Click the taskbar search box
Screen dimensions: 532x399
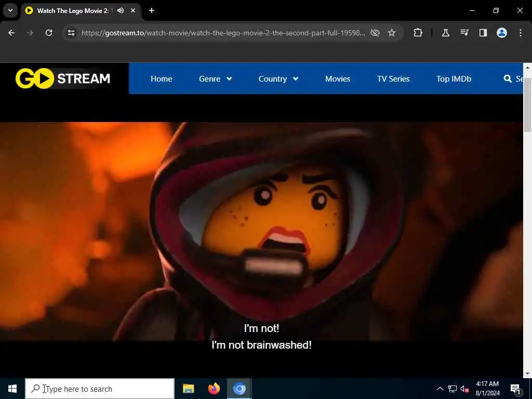[x=100, y=389]
